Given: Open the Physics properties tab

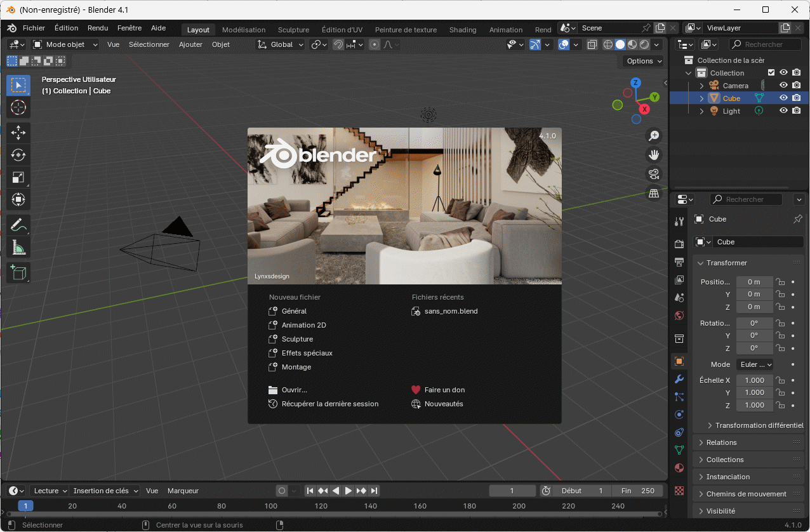Looking at the screenshot, I should click(679, 415).
